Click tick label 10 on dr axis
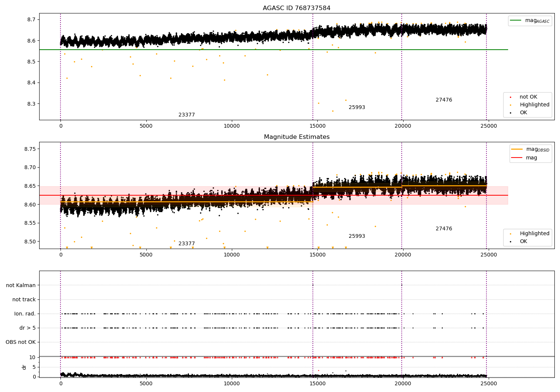The height and width of the screenshot is (392, 560). tap(32, 358)
